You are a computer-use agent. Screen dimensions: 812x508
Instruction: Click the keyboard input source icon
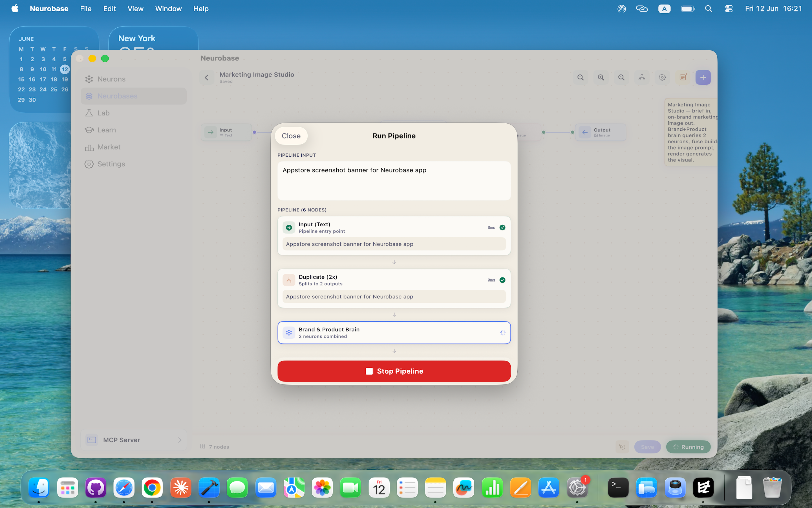664,9
